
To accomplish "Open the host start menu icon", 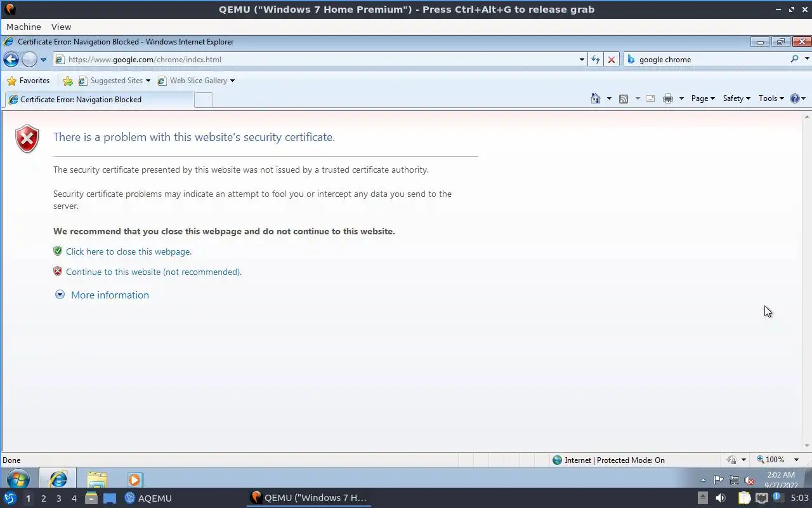I will (x=10, y=498).
